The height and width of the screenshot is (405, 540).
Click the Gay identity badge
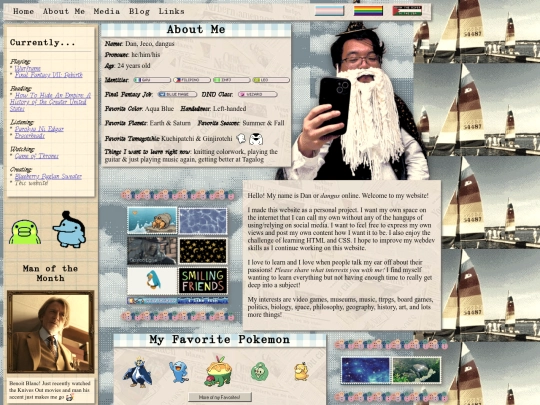click(152, 80)
